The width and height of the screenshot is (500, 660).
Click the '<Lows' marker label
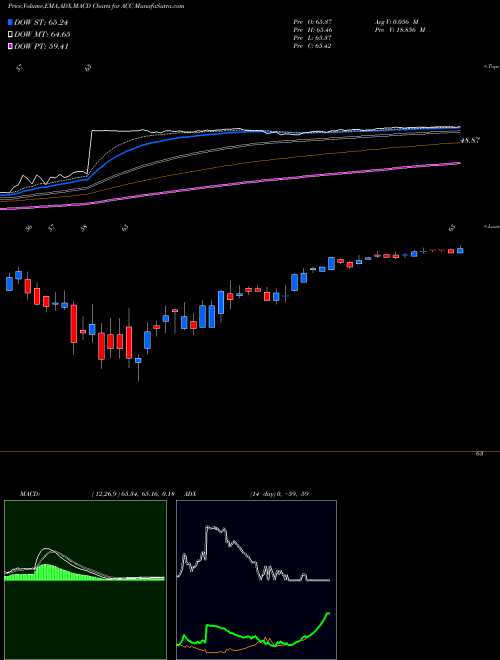492,226
